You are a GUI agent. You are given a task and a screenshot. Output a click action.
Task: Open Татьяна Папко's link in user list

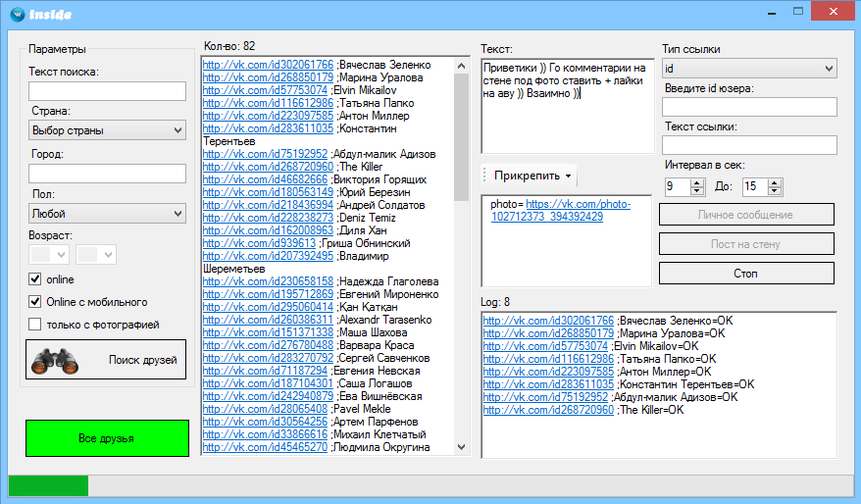268,103
